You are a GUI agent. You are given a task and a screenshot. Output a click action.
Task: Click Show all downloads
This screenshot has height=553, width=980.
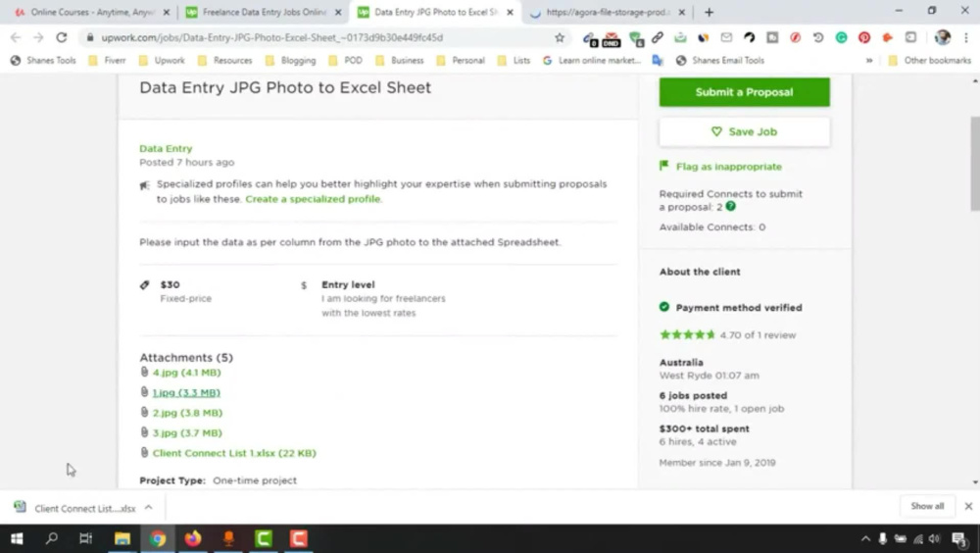[x=927, y=506]
